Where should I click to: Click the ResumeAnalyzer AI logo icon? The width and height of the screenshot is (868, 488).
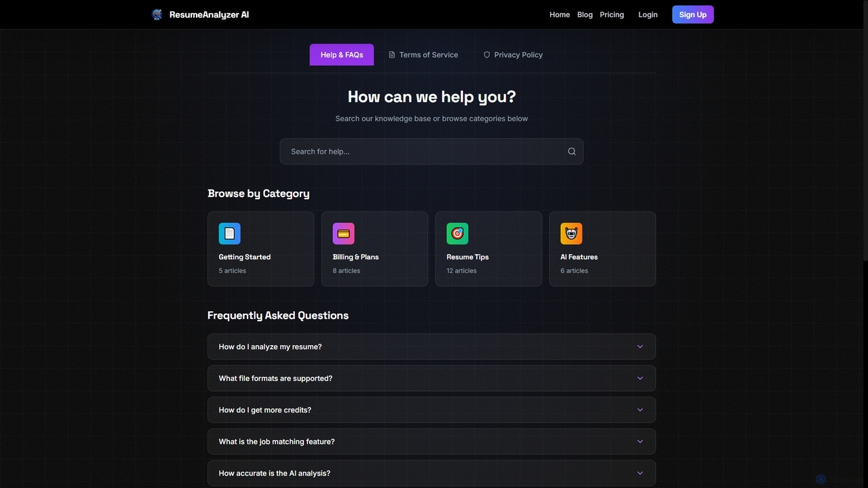pyautogui.click(x=157, y=14)
